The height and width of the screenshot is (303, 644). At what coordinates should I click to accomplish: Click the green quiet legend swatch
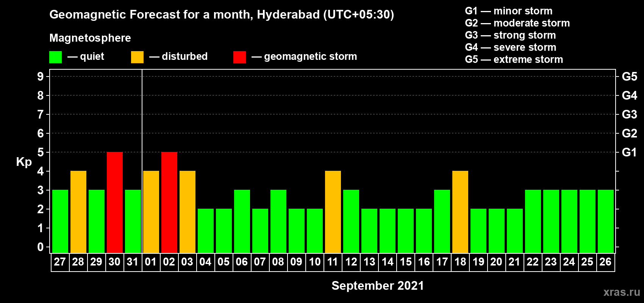click(x=55, y=57)
